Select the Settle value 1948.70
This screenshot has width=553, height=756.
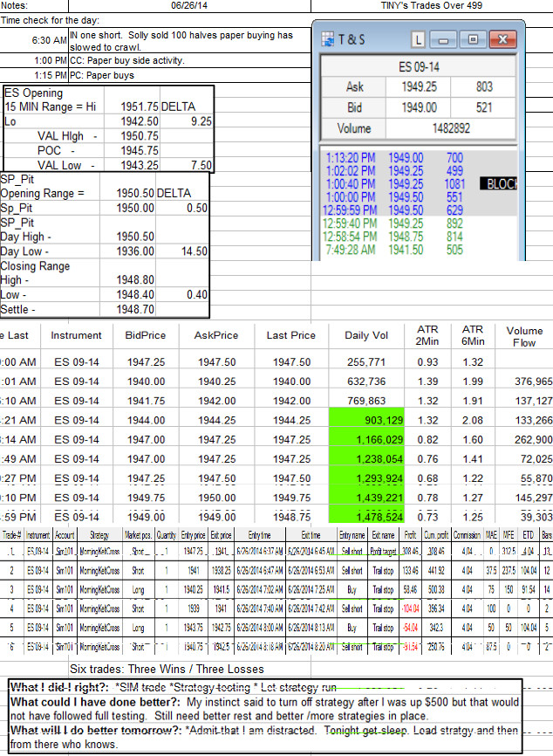coord(135,309)
